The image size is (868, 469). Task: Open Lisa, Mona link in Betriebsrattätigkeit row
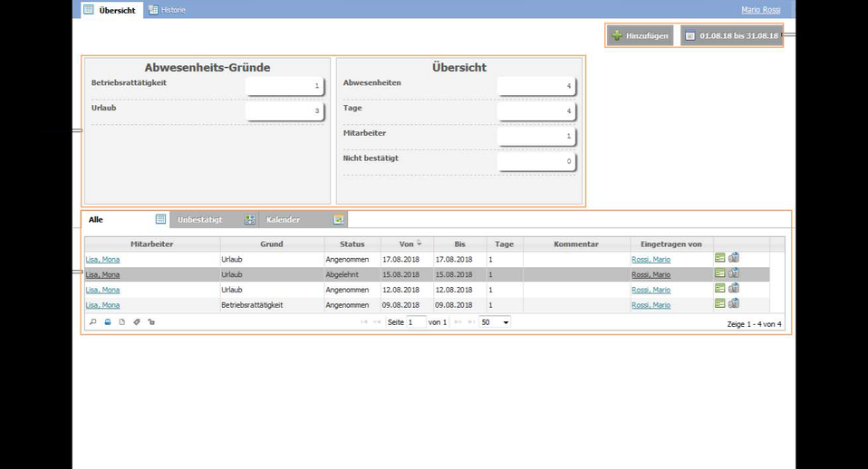pos(102,305)
